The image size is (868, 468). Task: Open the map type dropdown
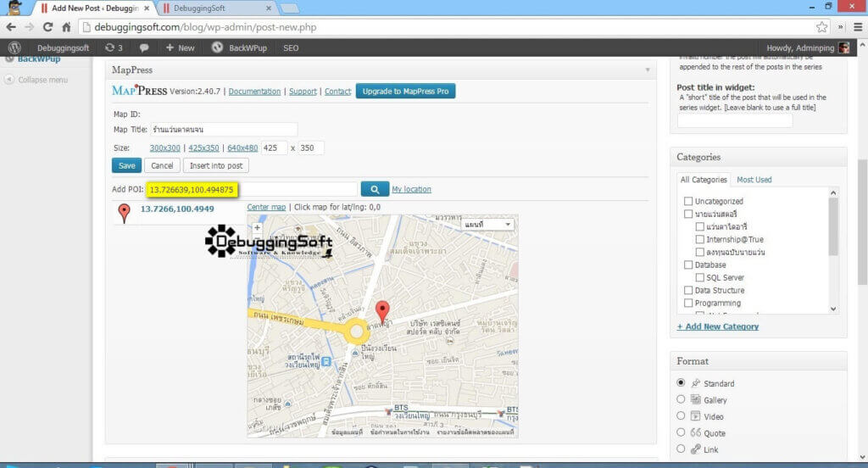(487, 225)
